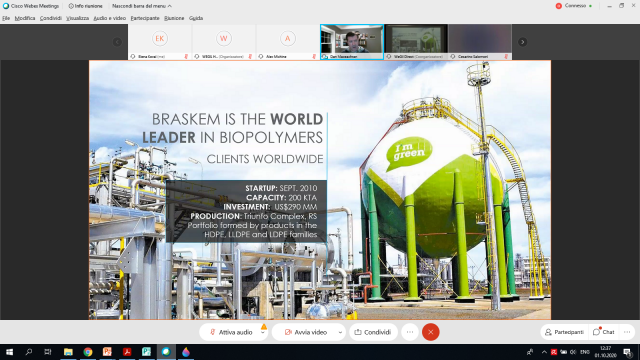Screen dimensions: 640x360
Task: Expand the audio options dropdown arrow
Action: (263, 333)
